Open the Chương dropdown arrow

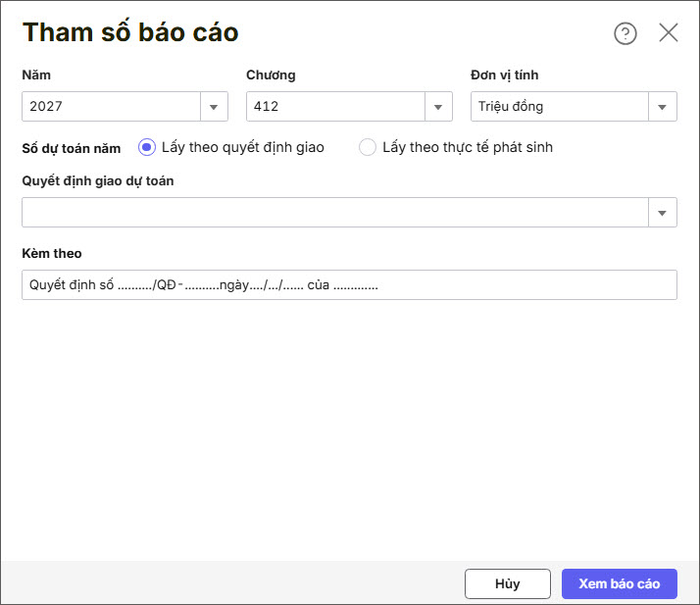pos(438,107)
